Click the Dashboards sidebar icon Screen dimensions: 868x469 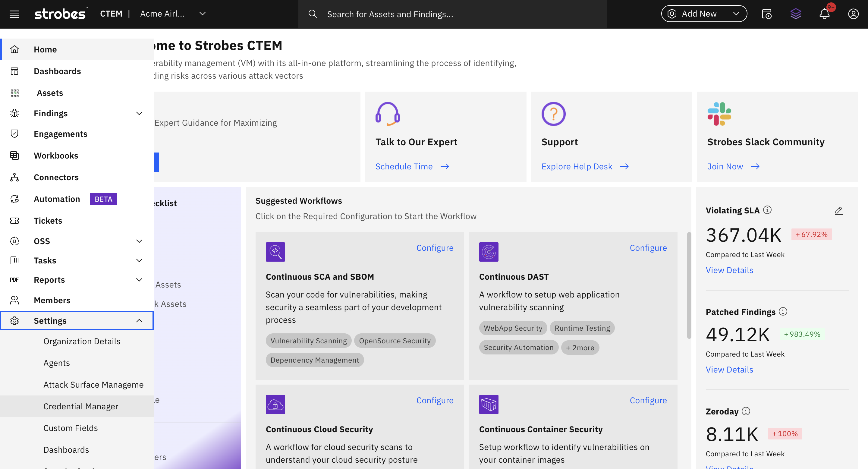coord(14,71)
